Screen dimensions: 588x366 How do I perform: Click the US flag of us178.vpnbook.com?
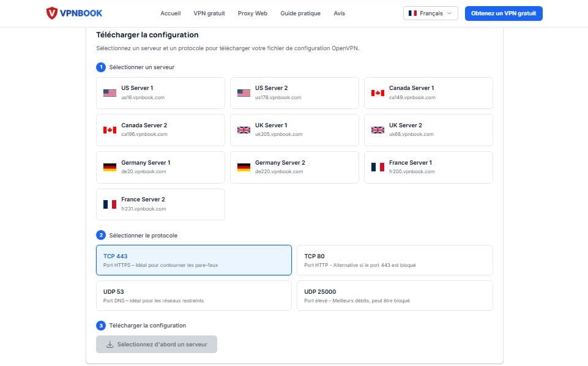click(x=244, y=93)
